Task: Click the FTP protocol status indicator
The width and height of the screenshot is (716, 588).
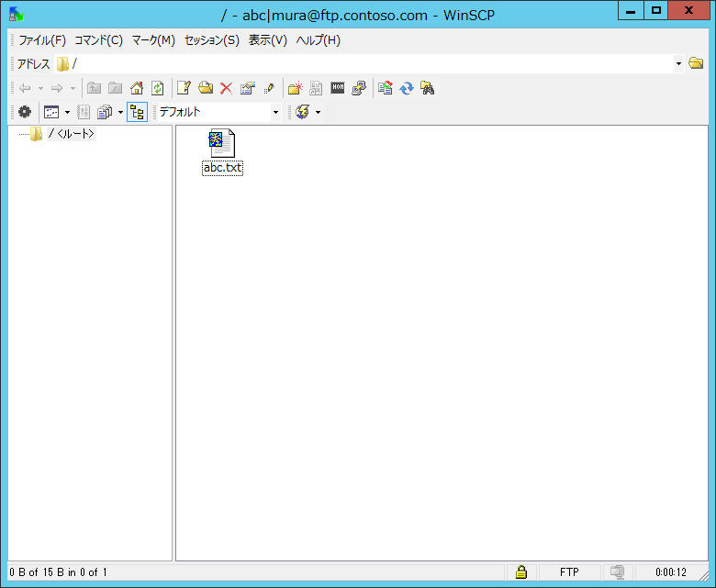Action: click(569, 572)
